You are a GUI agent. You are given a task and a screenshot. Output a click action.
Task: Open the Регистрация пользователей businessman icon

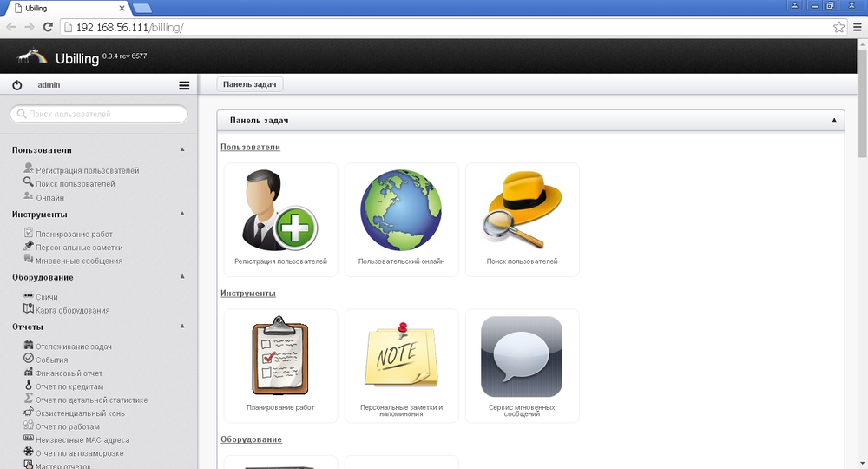click(x=279, y=211)
